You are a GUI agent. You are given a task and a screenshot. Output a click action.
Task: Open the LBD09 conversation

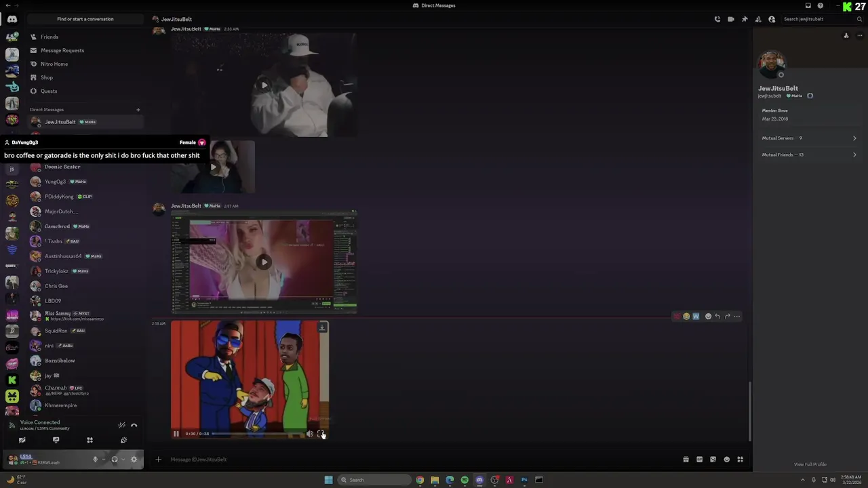coord(85,301)
